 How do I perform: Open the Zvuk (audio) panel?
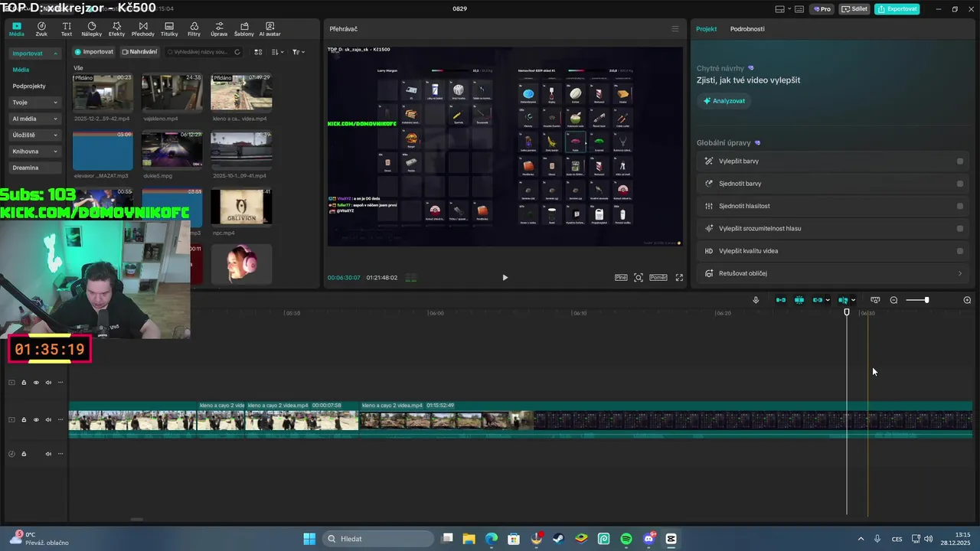click(x=41, y=29)
